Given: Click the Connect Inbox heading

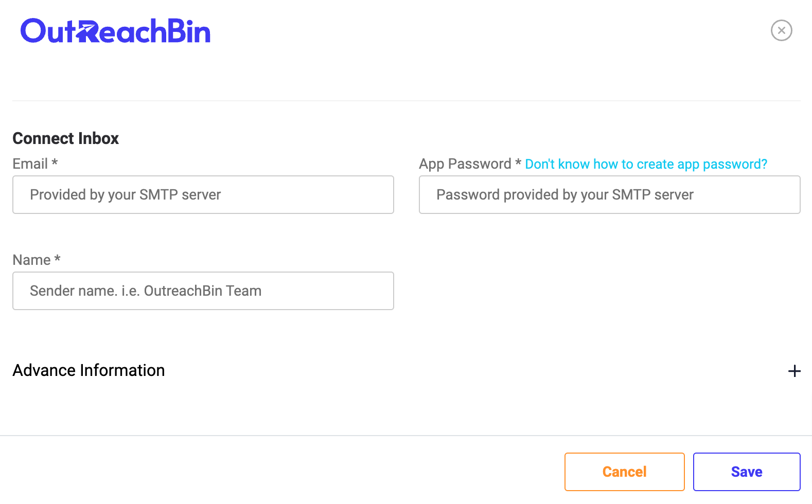Looking at the screenshot, I should point(65,138).
